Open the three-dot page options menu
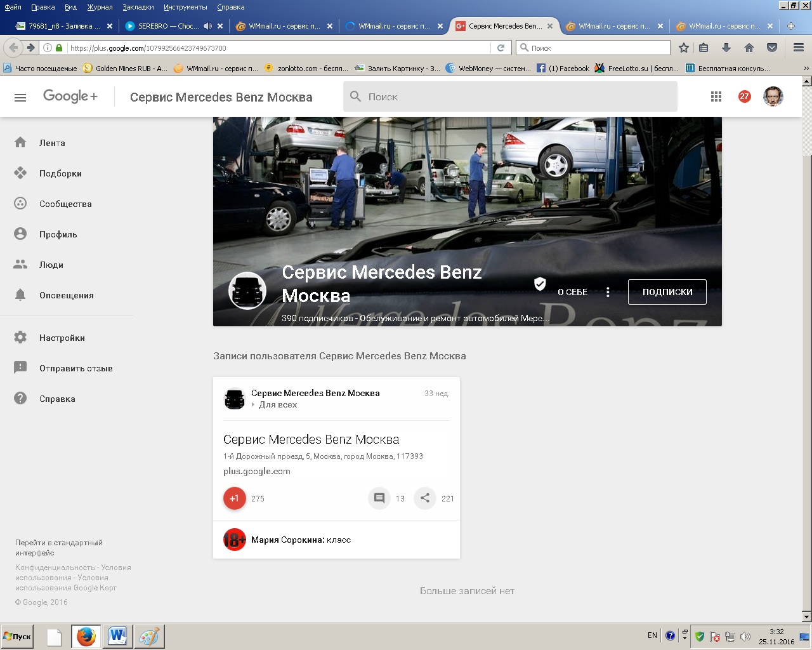812x650 pixels. [608, 292]
